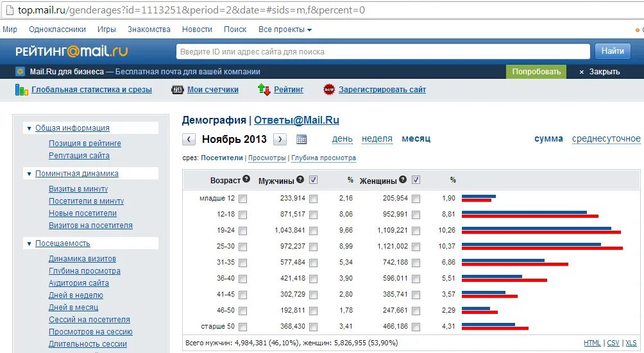The height and width of the screenshot is (353, 644).
Task: Open the Ответы@Mail.Ru link
Action: [296, 120]
